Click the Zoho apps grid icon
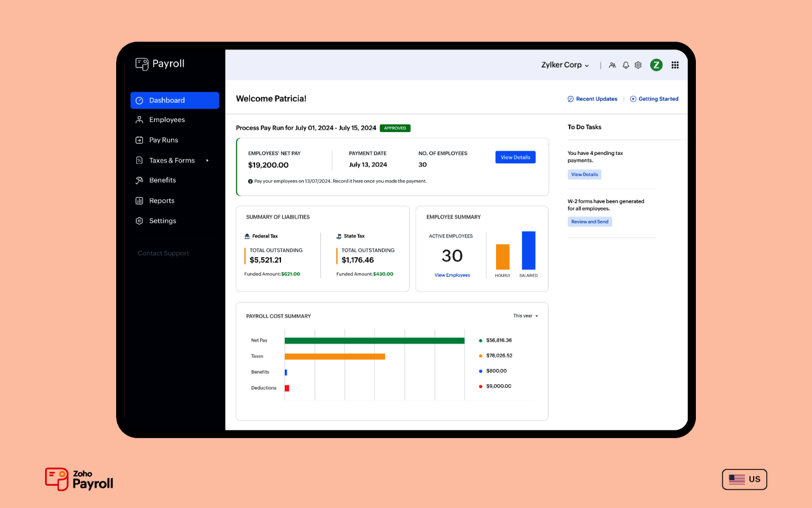812x508 pixels. click(675, 65)
